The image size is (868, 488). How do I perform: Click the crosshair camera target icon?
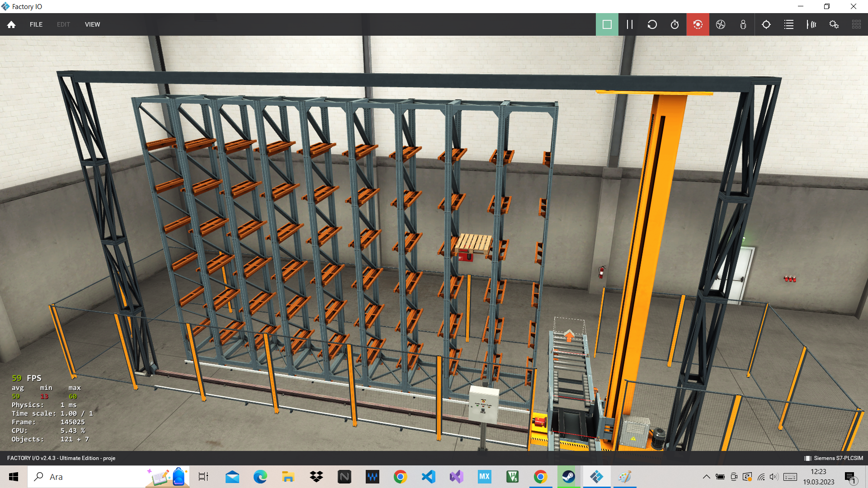766,24
